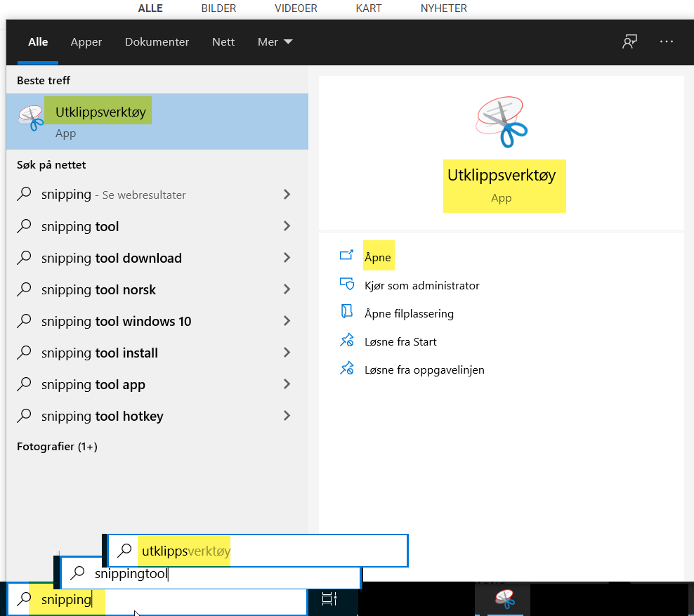Open the ALLE tab in the browser behind
This screenshot has width=694, height=616.
[x=150, y=8]
